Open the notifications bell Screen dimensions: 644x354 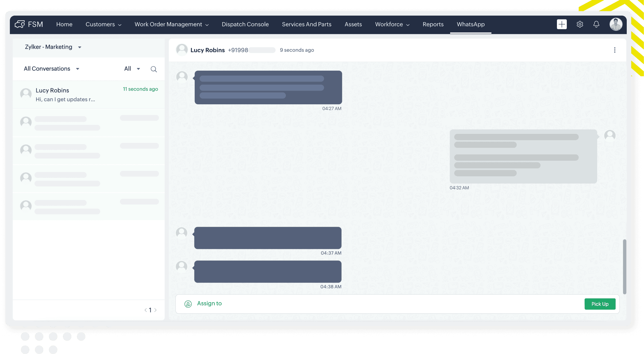pos(596,24)
